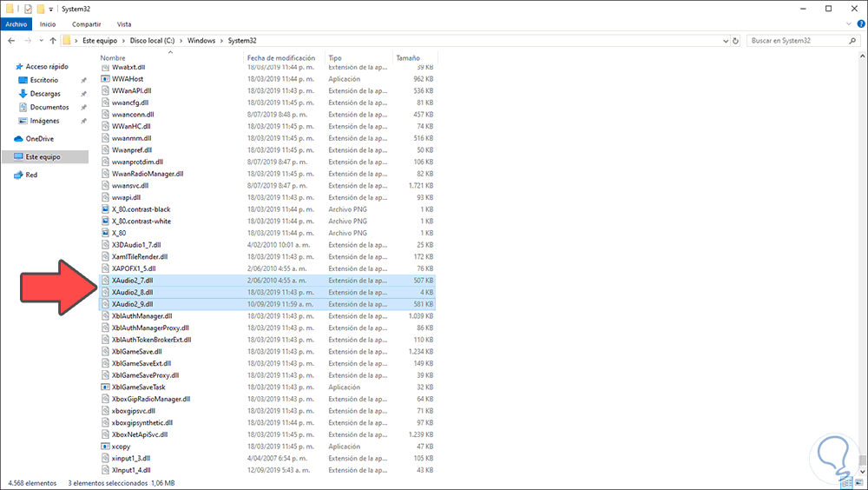Open Documentos in the sidebar

pyautogui.click(x=49, y=107)
